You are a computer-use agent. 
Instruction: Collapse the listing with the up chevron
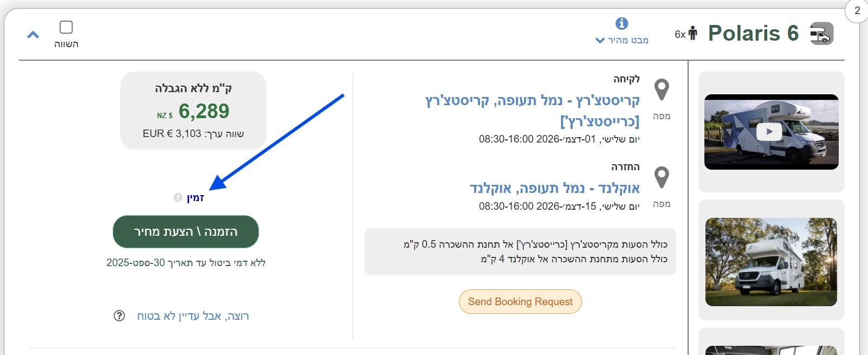point(33,35)
